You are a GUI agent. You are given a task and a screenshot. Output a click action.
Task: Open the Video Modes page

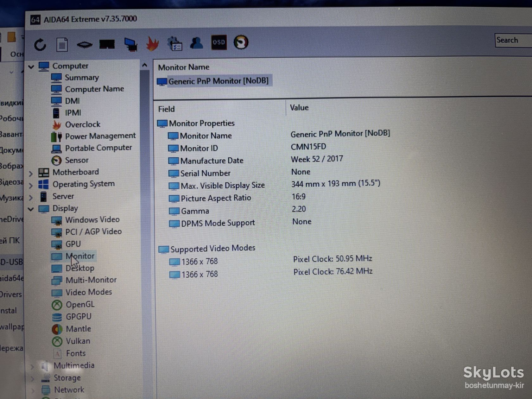[x=82, y=292]
